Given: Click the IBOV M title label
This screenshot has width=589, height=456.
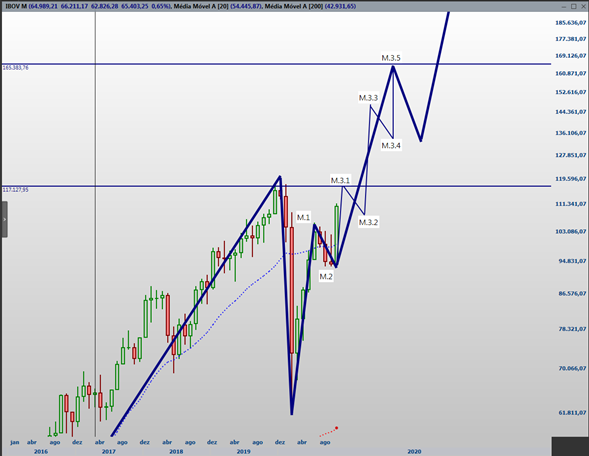Looking at the screenshot, I should [16, 6].
